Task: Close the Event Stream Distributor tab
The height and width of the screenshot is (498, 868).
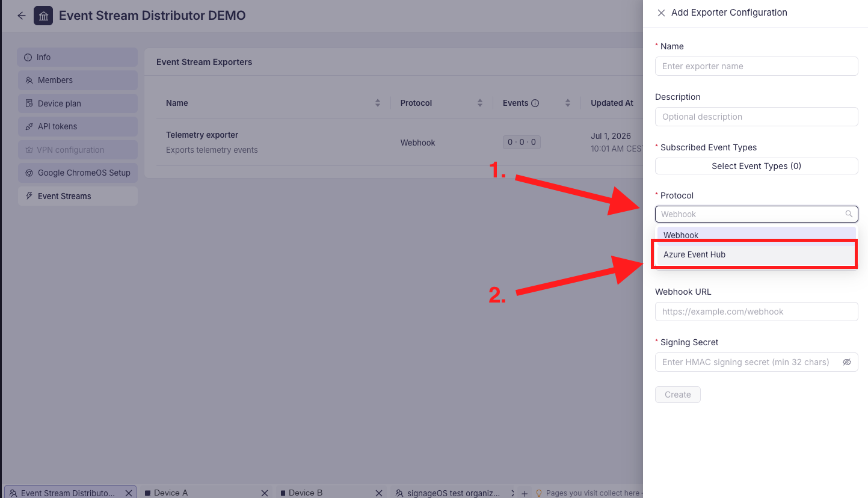Action: tap(129, 493)
